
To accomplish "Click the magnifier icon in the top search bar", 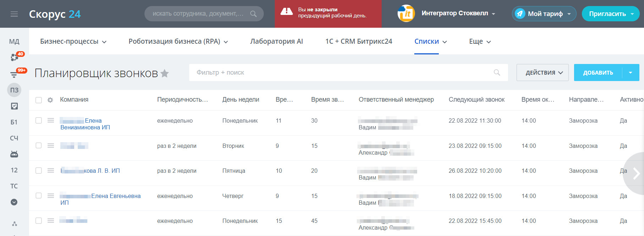I will pos(253,14).
